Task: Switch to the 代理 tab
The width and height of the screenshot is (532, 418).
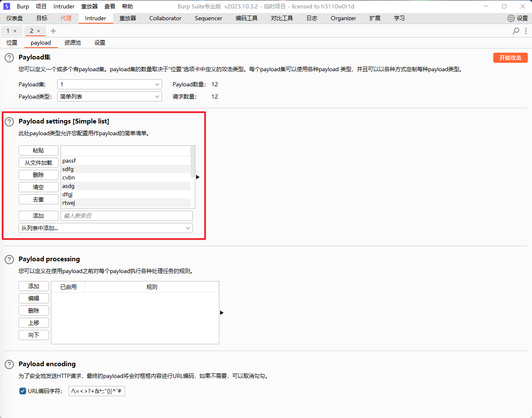Action: pyautogui.click(x=66, y=18)
